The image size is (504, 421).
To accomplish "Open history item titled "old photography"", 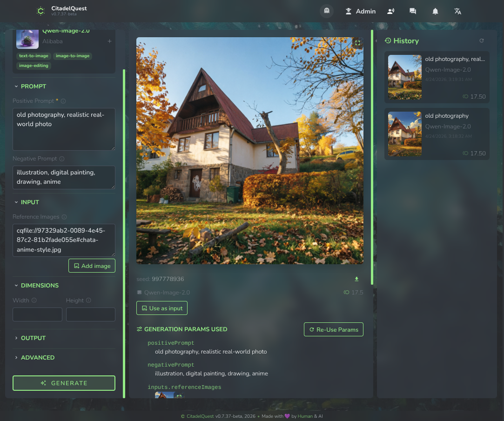I will coord(437,134).
